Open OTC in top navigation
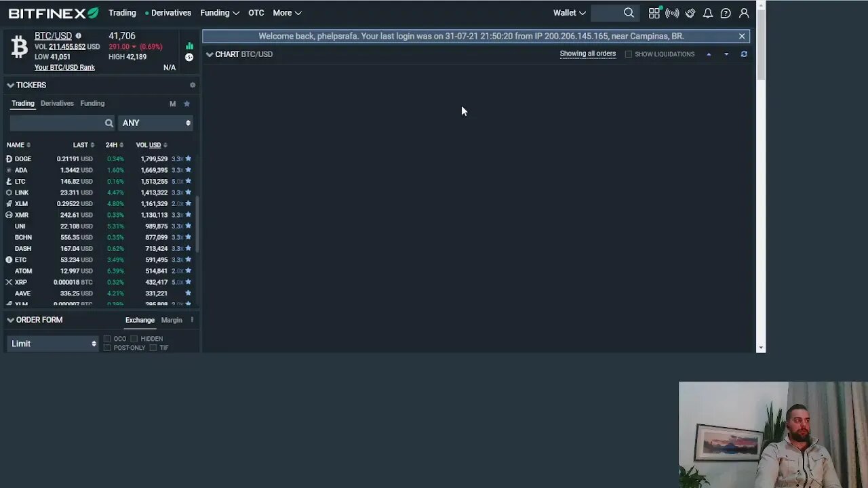This screenshot has width=868, height=488. tap(256, 13)
